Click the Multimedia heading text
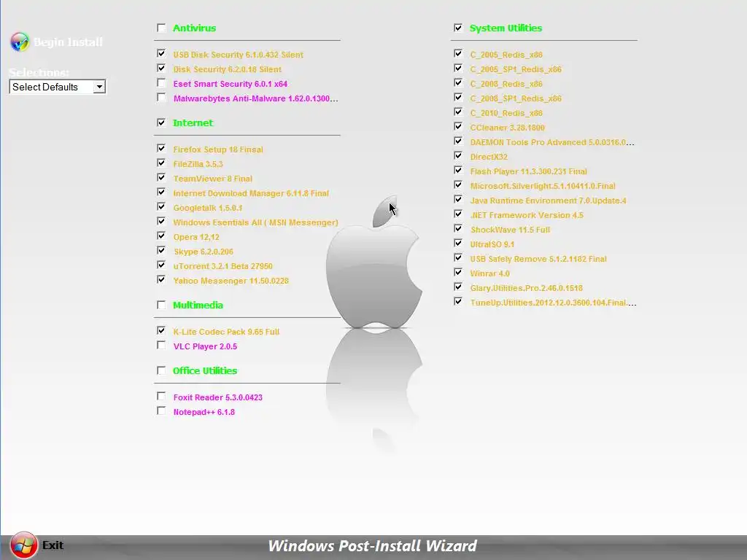The height and width of the screenshot is (560, 747). tap(198, 306)
